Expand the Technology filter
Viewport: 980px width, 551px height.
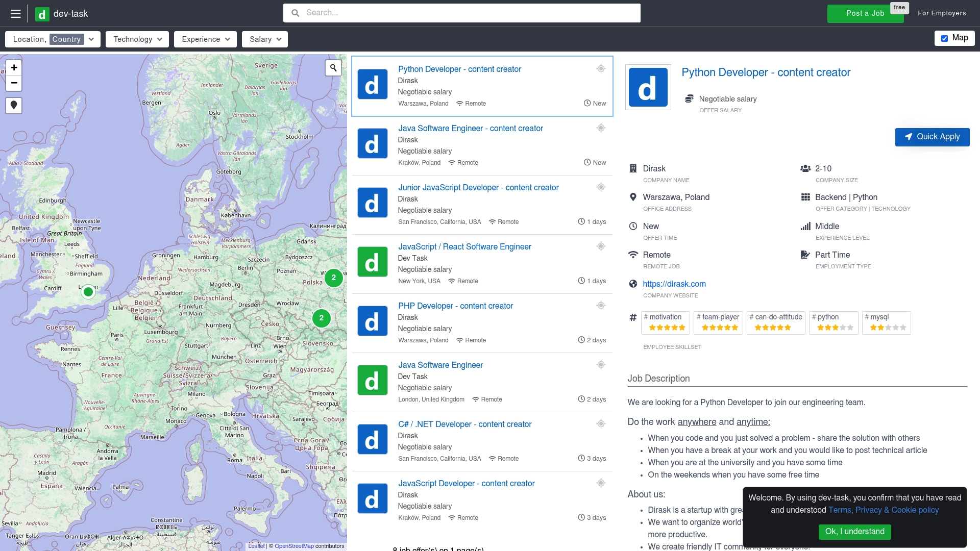160,39
